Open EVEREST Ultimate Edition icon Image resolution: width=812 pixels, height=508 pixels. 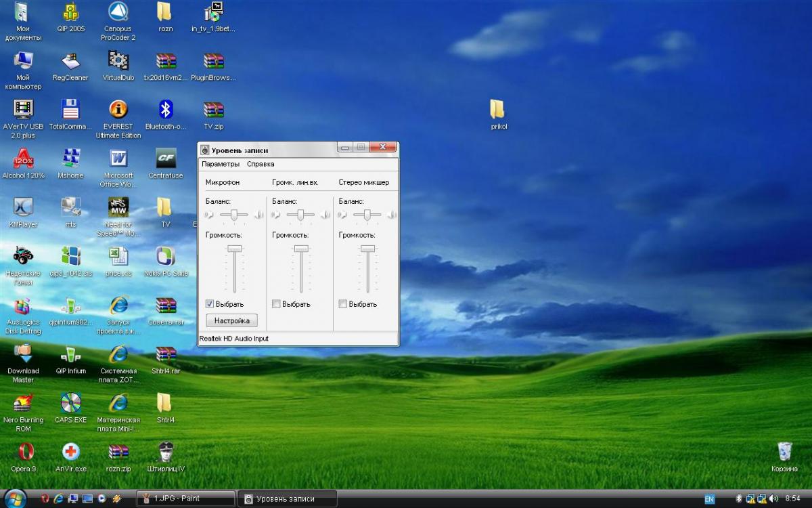coord(118,110)
